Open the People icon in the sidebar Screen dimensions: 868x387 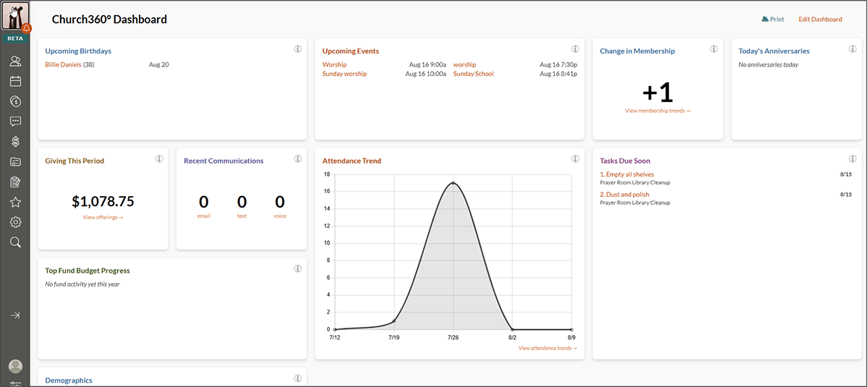pos(15,61)
